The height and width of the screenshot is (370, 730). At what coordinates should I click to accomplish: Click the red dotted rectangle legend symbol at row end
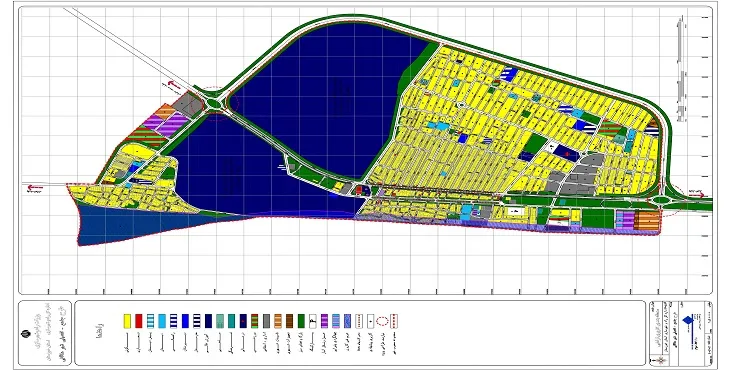(x=394, y=321)
